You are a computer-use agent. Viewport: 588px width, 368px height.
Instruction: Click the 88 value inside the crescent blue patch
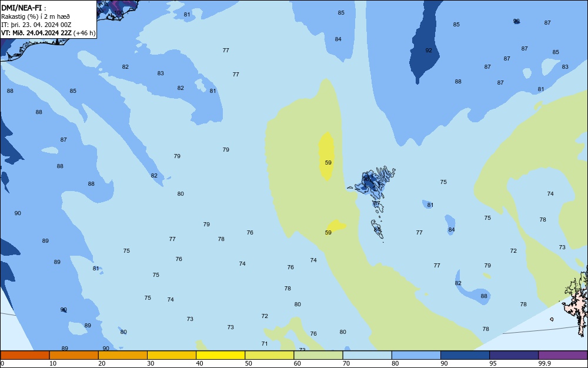click(x=484, y=296)
